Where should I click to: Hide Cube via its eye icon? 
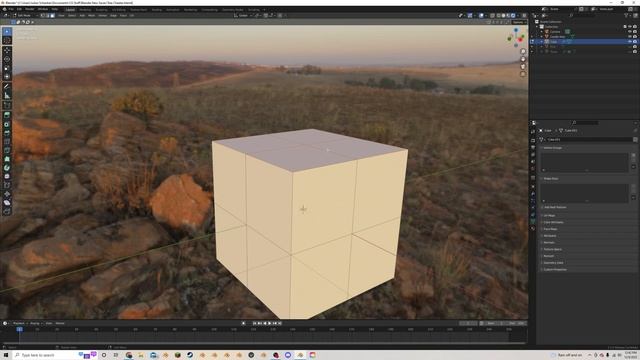point(630,42)
